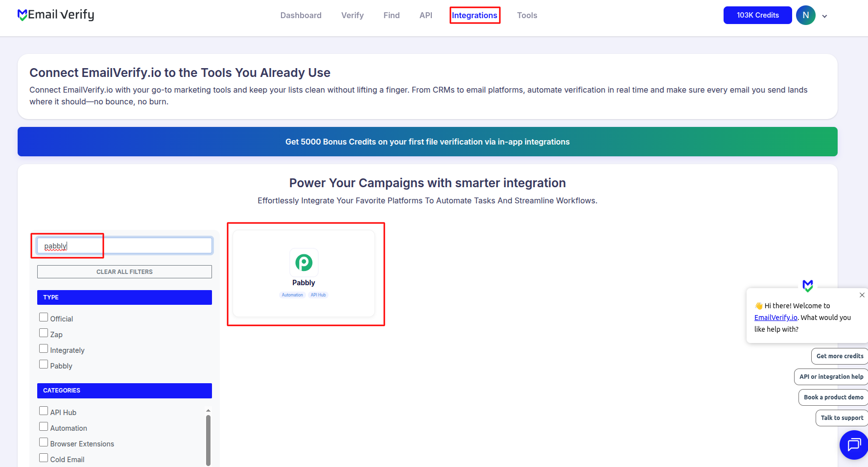The height and width of the screenshot is (467, 868).
Task: Choose Talk to support option
Action: click(842, 418)
